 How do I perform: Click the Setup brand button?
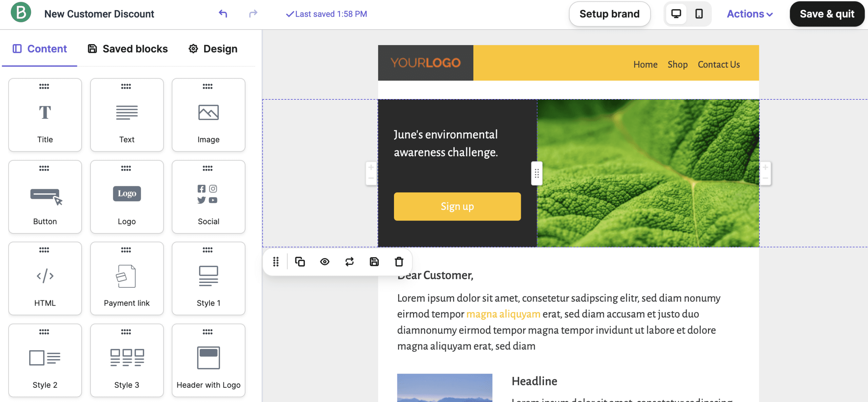610,14
